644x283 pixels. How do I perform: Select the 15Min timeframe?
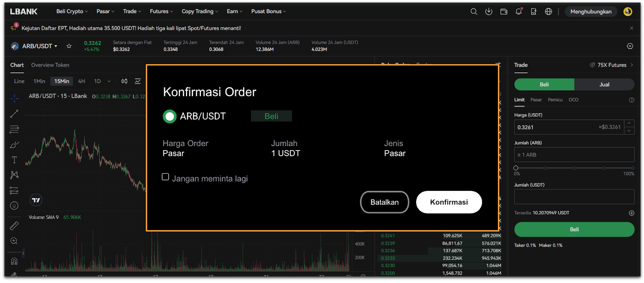pyautogui.click(x=62, y=81)
